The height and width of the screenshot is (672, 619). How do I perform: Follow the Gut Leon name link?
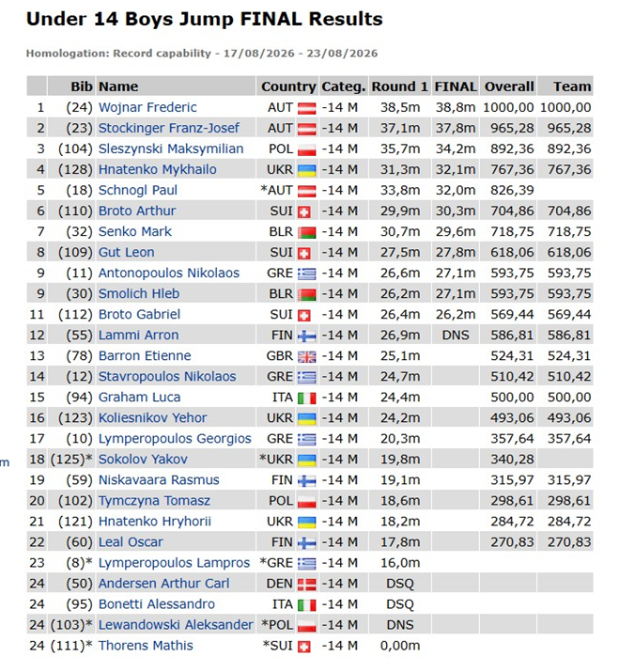pyautogui.click(x=127, y=252)
